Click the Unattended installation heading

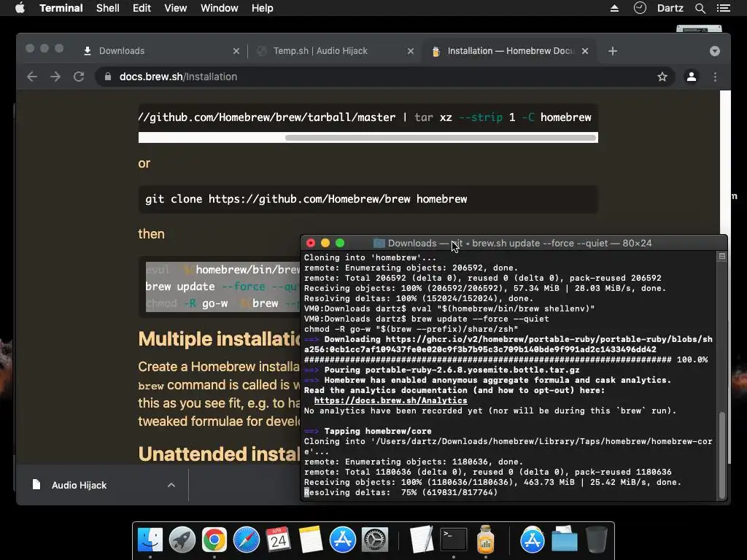pyautogui.click(x=219, y=454)
